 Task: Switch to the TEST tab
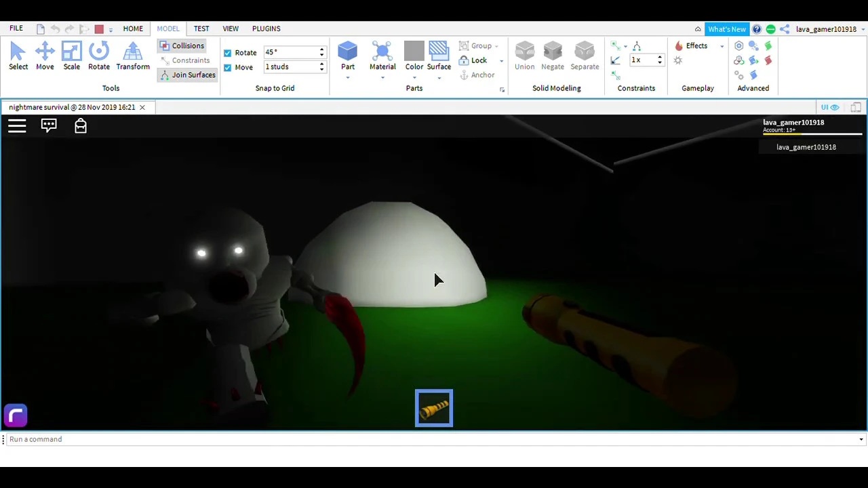[x=201, y=28]
